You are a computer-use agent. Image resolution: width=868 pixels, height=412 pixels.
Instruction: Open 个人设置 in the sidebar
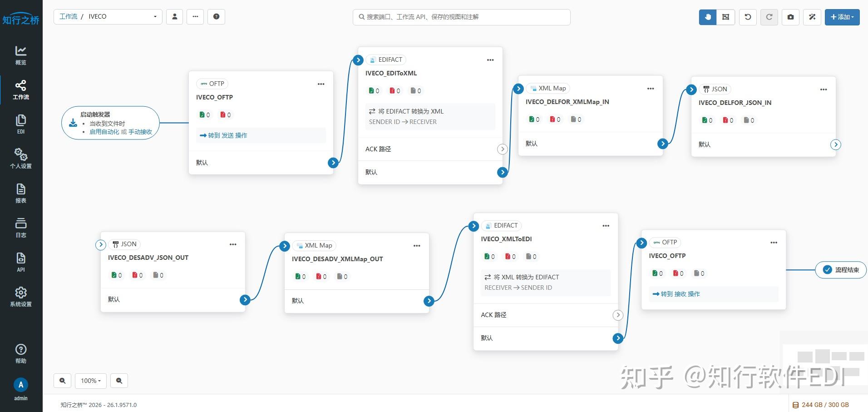[21, 159]
